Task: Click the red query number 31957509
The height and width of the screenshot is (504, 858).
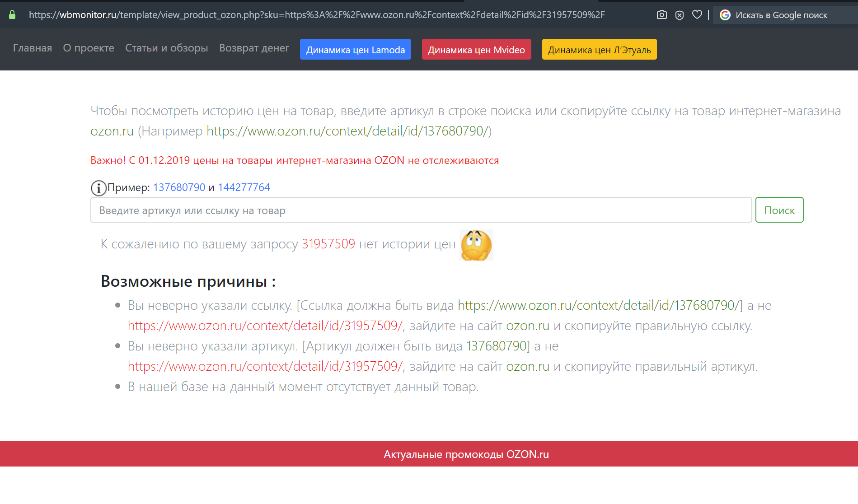Action: pos(328,244)
